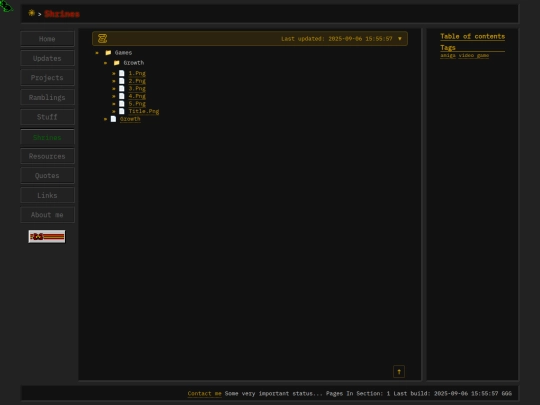Open the Contact me link
This screenshot has width=540, height=405.
pyautogui.click(x=205, y=393)
